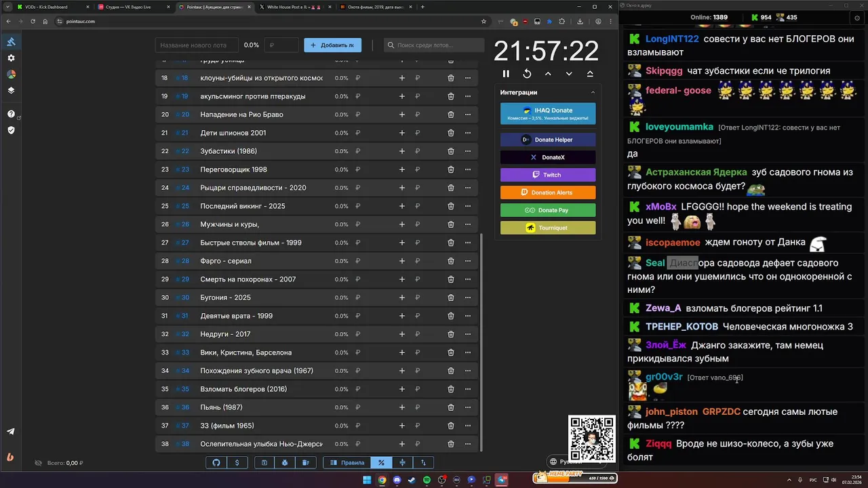Delete the lot "Фарго - сериал"

[451, 261]
